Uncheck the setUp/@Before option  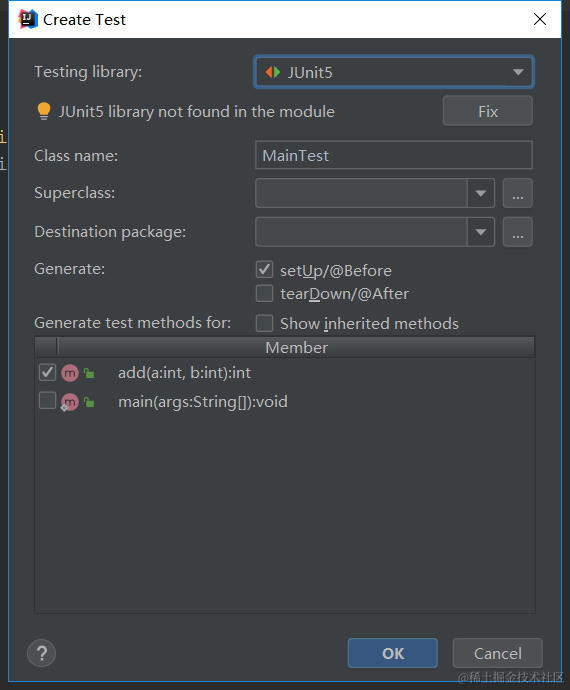click(x=265, y=270)
